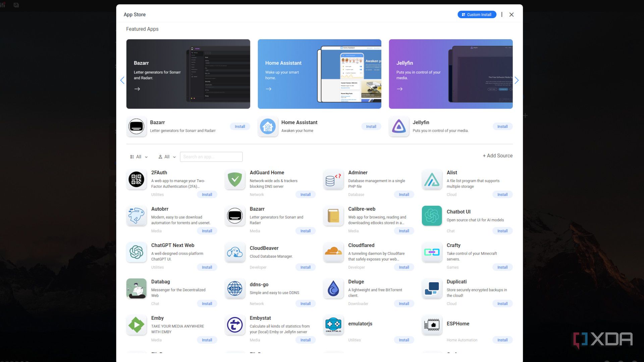Install Databag
Viewport: 644px width, 362px height.
point(207,304)
